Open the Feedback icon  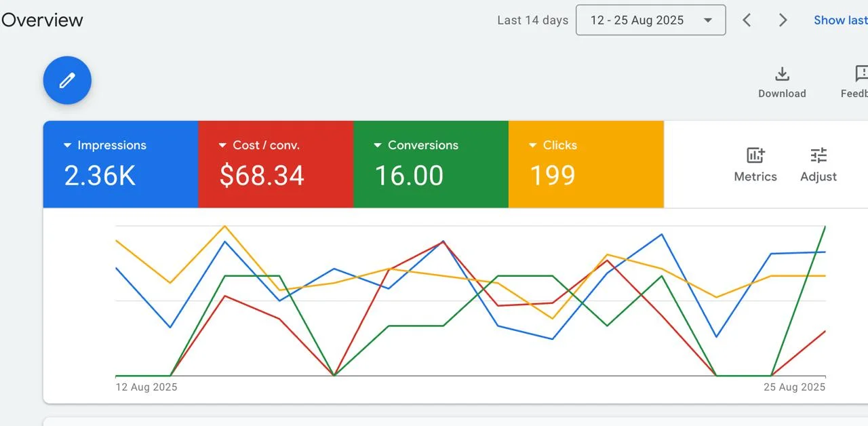tap(861, 74)
